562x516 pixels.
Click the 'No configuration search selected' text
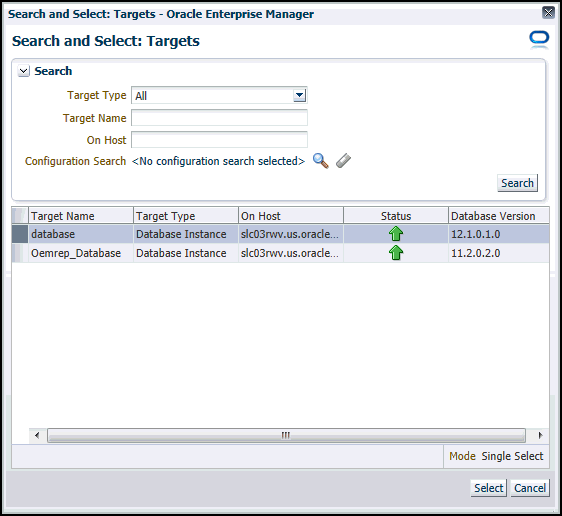[218, 161]
